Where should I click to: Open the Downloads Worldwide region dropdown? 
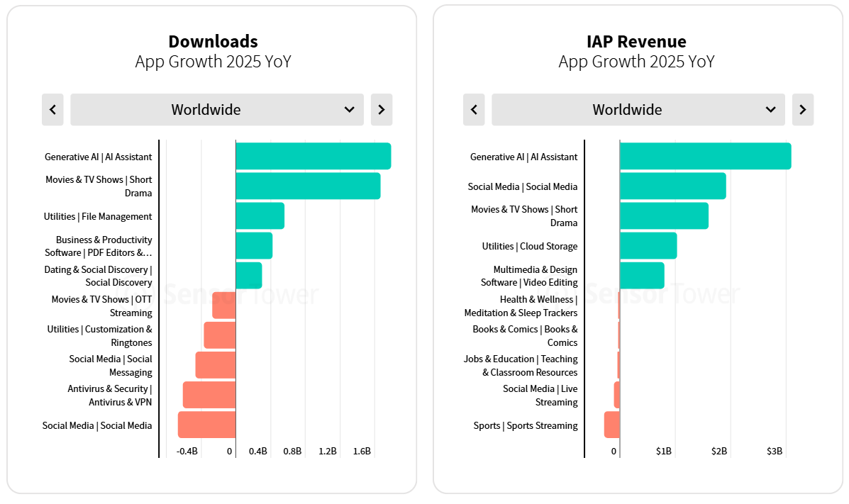216,110
